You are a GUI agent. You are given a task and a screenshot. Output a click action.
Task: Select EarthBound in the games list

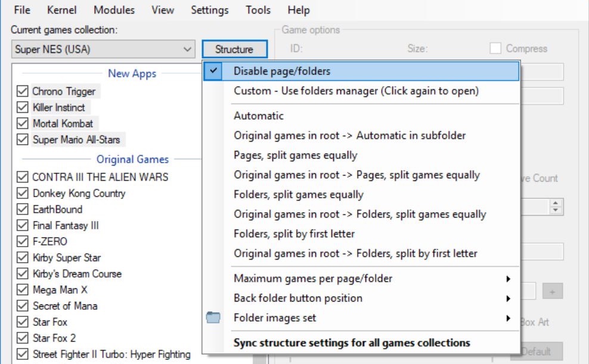(57, 209)
